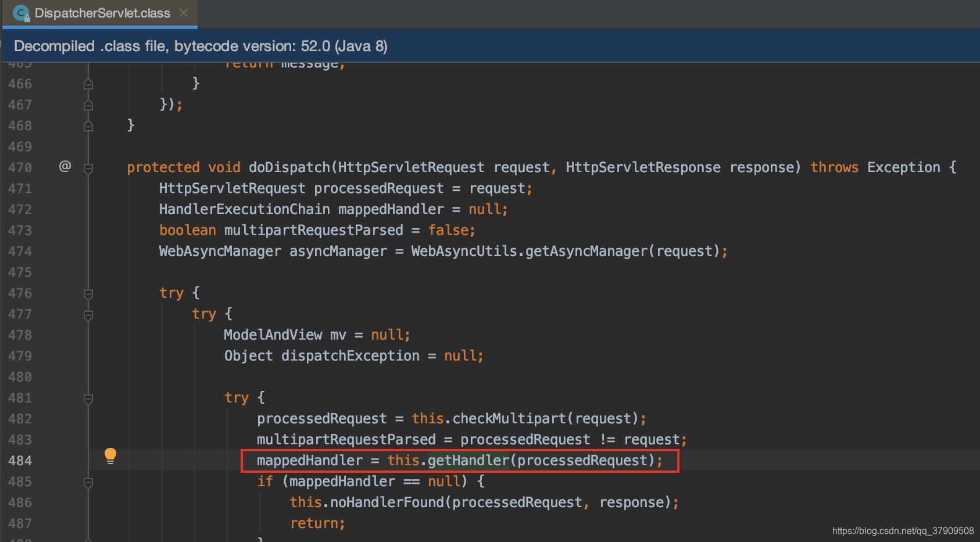
Task: Close the DispatcherServlet.class tab
Action: point(184,13)
